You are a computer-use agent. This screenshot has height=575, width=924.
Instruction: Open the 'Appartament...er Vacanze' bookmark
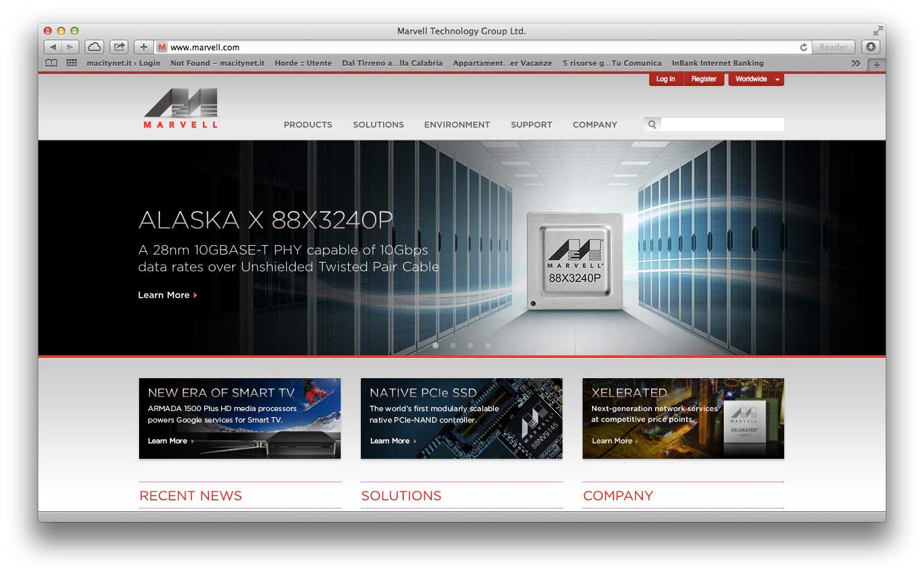(x=503, y=63)
